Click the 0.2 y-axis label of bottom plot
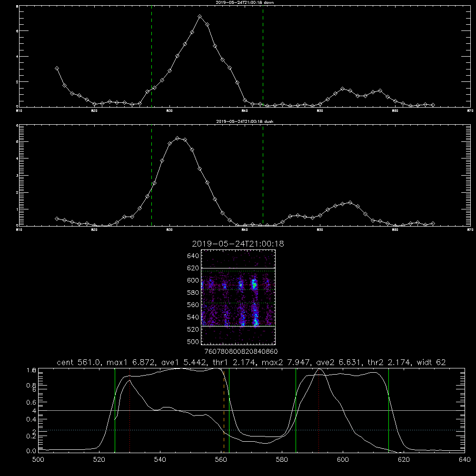476x476 pixels. click(x=31, y=436)
